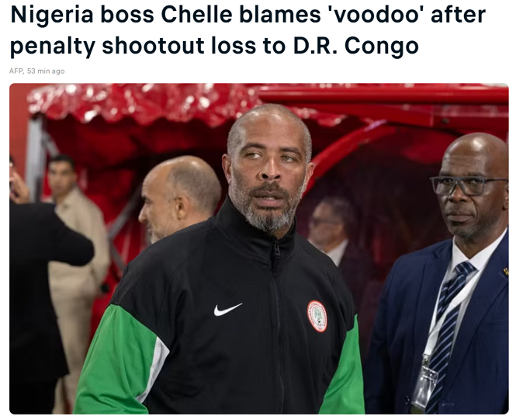Click the white Nike swoosh on jacket
The image size is (516, 420).
point(227,309)
